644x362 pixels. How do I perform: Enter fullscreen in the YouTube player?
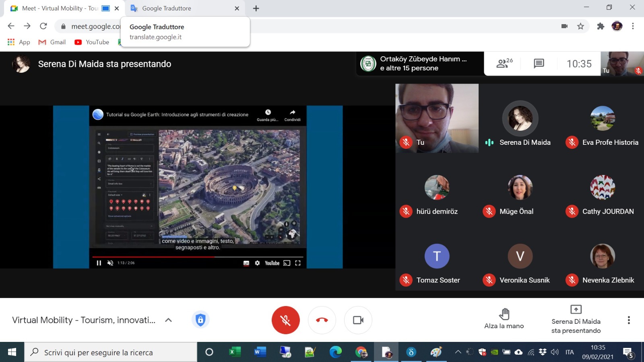[298, 263]
